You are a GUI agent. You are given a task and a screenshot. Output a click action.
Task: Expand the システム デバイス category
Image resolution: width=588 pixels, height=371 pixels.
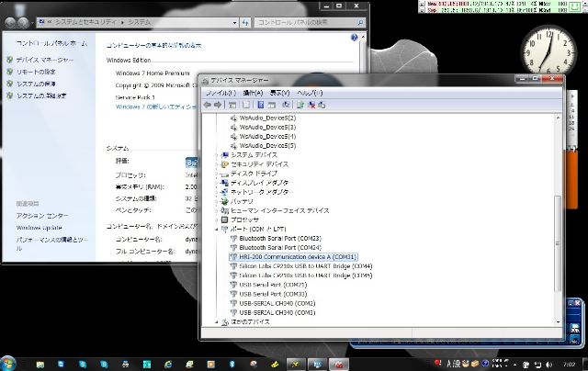click(x=217, y=154)
